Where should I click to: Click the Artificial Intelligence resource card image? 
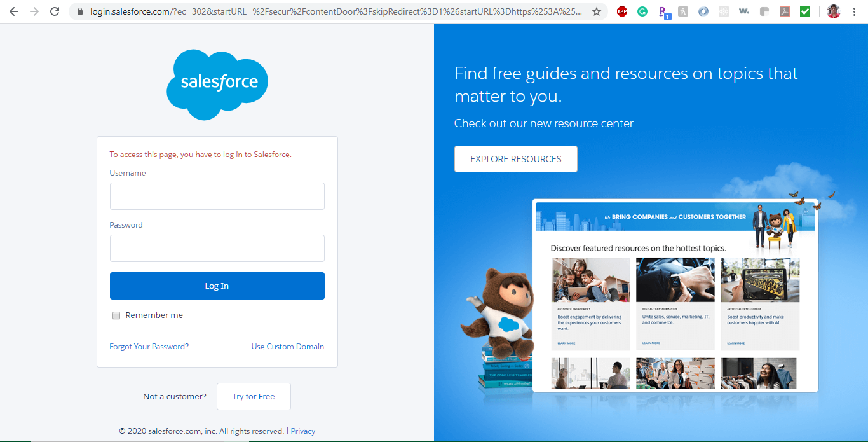click(x=760, y=280)
